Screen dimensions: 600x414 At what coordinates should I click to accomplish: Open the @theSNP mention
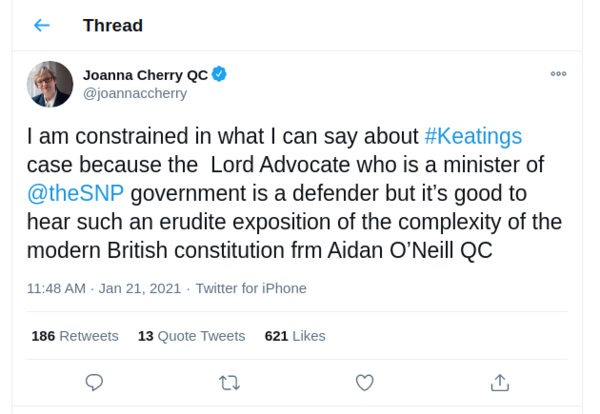[75, 192]
